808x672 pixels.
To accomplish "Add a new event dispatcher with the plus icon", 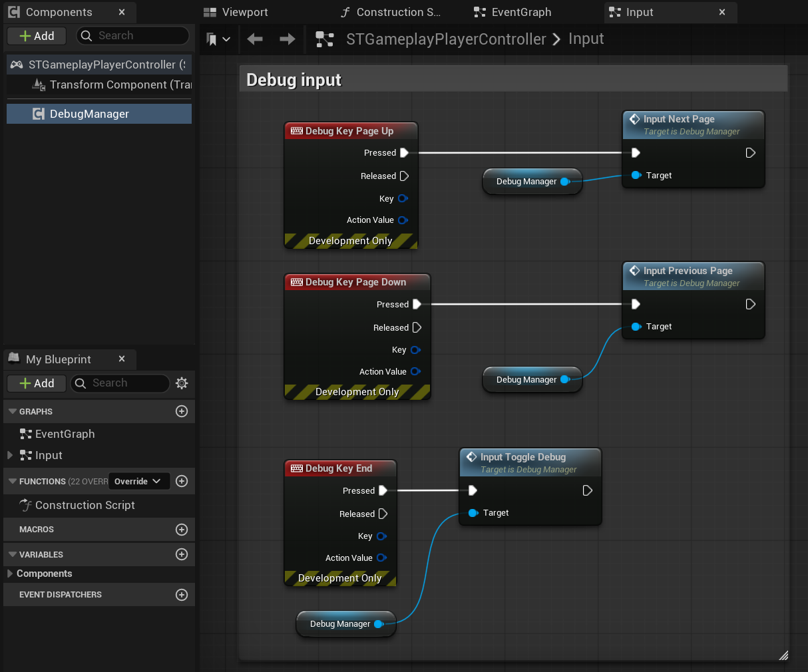I will pos(182,595).
